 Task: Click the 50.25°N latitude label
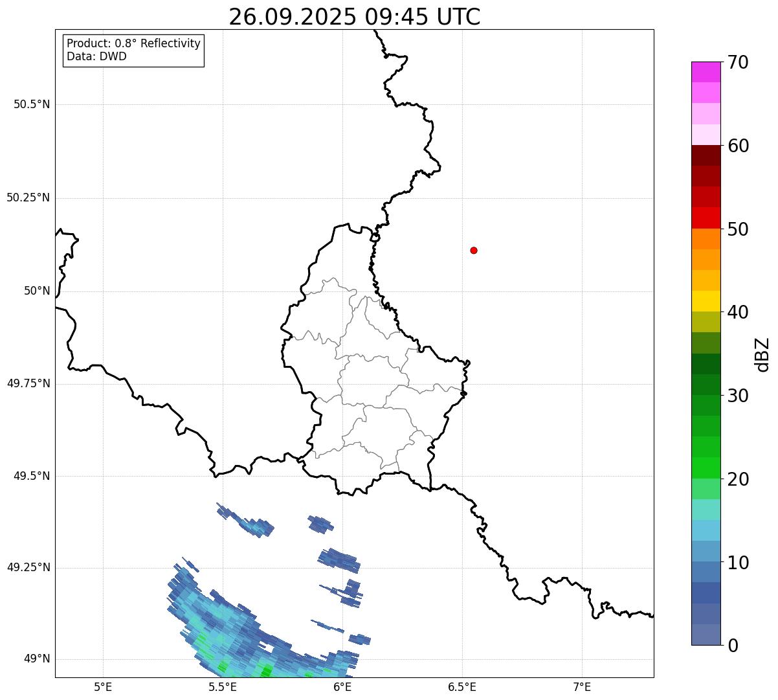click(x=28, y=198)
